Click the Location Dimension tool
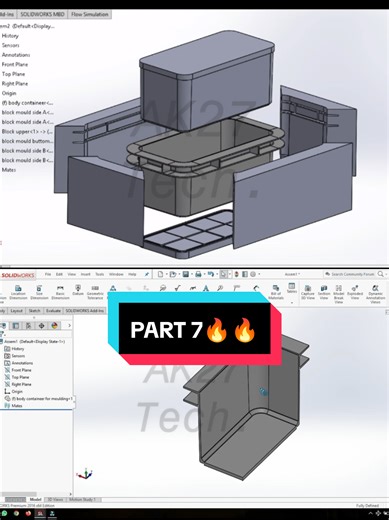389x520 pixels. click(x=18, y=292)
